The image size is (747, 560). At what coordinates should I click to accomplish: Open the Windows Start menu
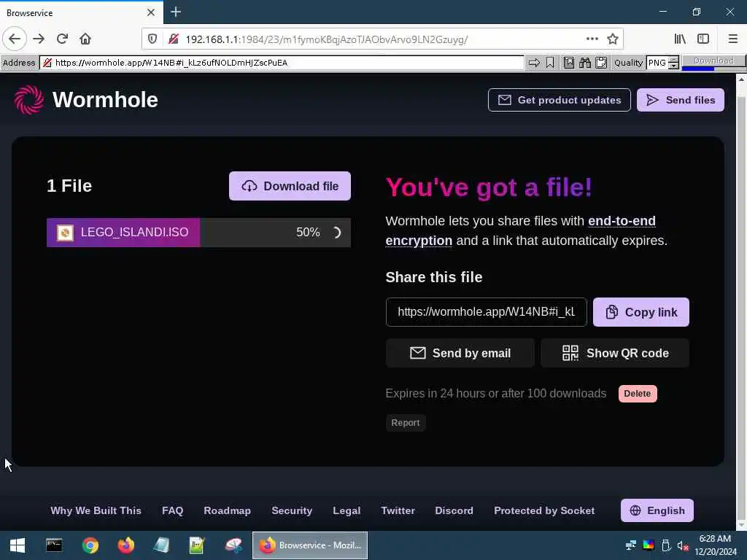pyautogui.click(x=18, y=545)
